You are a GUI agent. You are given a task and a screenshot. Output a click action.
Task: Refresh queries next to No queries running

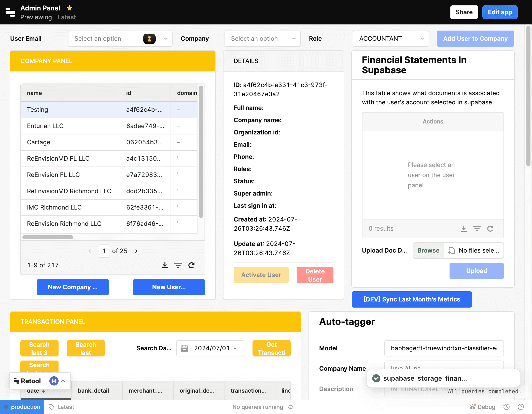[x=290, y=407]
